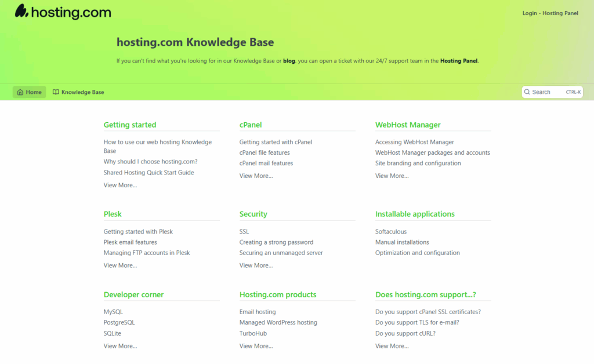Expand View More under Getting started
This screenshot has width=594, height=364.
tap(120, 185)
